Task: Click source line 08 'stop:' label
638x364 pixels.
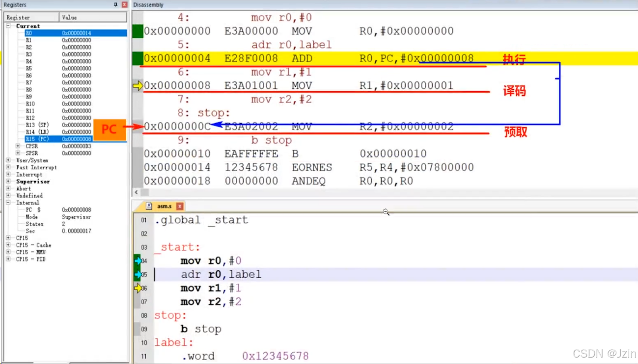Action: pyautogui.click(x=170, y=315)
